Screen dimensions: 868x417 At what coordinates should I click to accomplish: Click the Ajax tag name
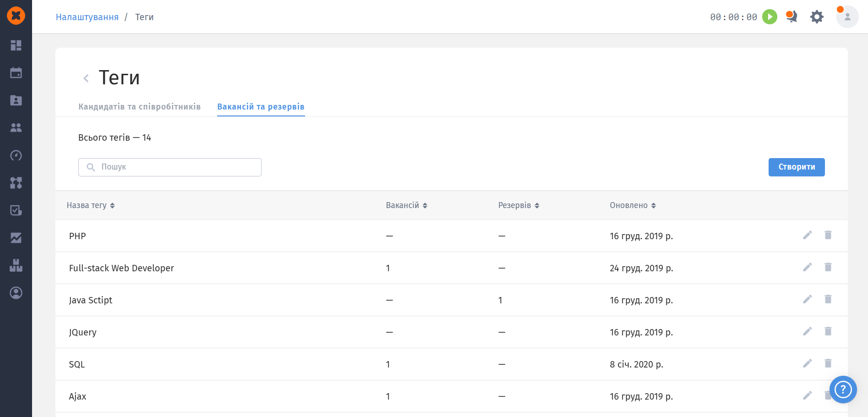pyautogui.click(x=77, y=396)
